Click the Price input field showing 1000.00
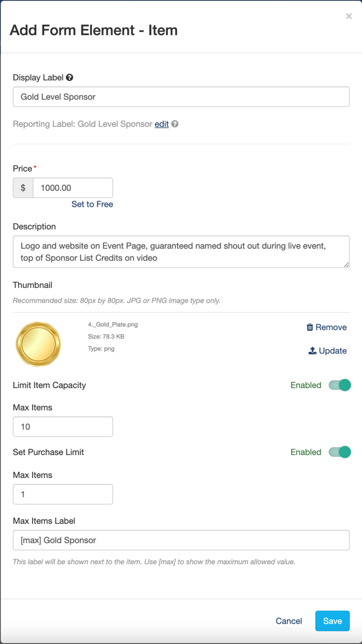362x644 pixels. [73, 188]
